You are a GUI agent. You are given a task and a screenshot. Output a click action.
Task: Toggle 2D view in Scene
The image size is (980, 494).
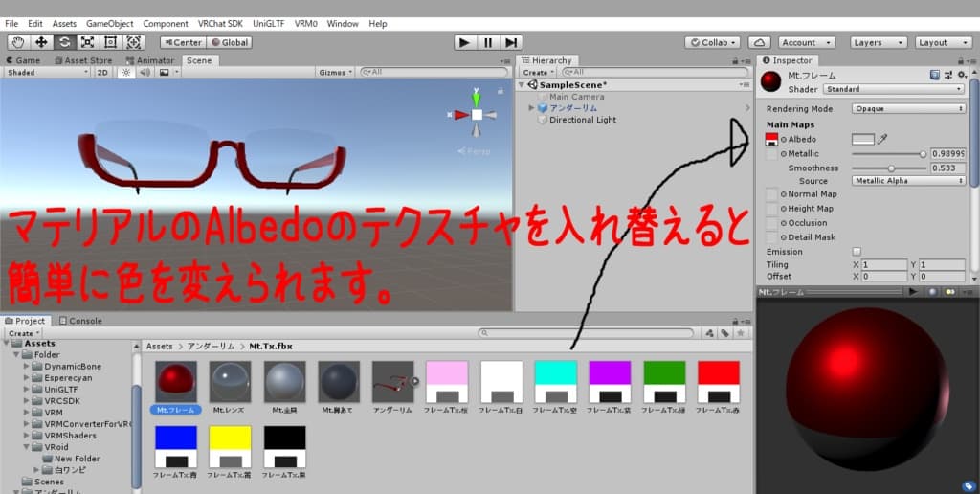click(102, 73)
